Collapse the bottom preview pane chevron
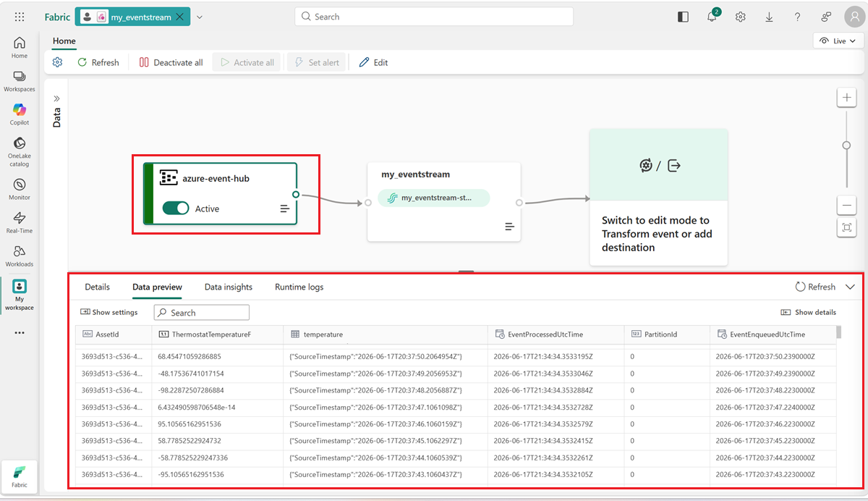 point(850,287)
